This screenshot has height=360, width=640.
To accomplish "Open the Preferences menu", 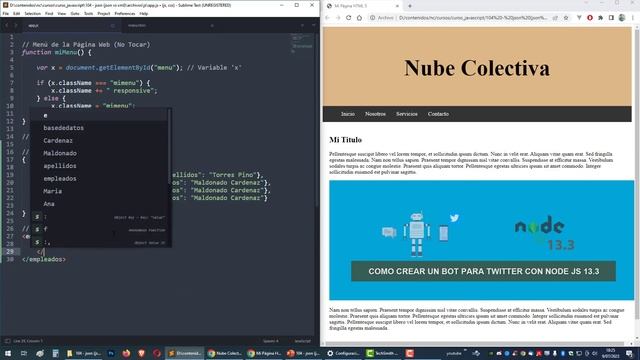I will pyautogui.click(x=124, y=13).
